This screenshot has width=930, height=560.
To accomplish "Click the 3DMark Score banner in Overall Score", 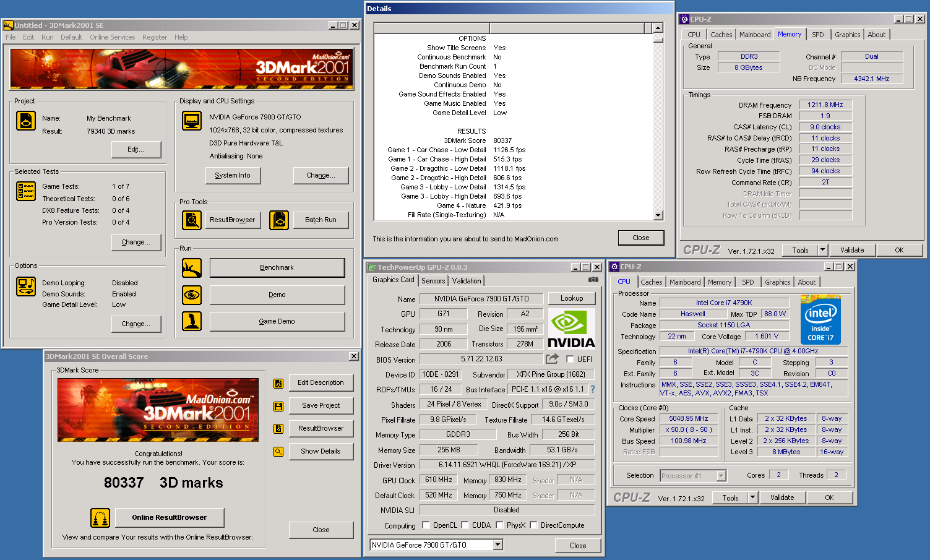I will click(x=158, y=410).
